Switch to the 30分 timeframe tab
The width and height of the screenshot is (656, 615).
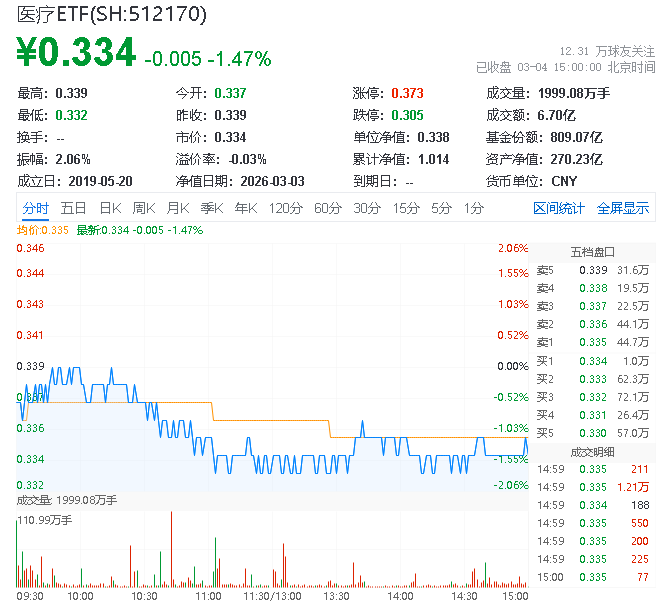[x=367, y=208]
